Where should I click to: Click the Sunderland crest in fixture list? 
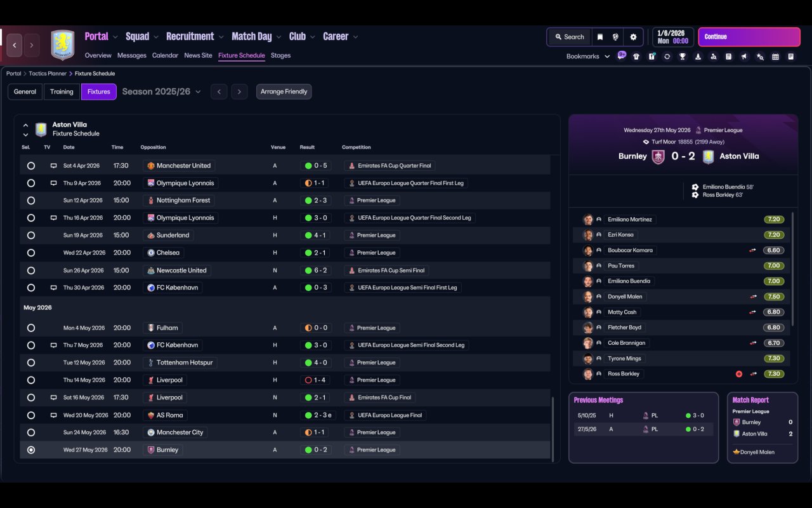click(x=151, y=236)
